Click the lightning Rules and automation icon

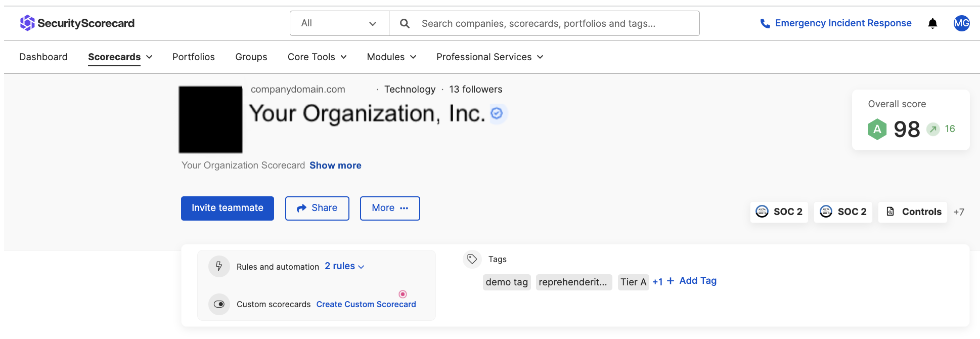219,266
